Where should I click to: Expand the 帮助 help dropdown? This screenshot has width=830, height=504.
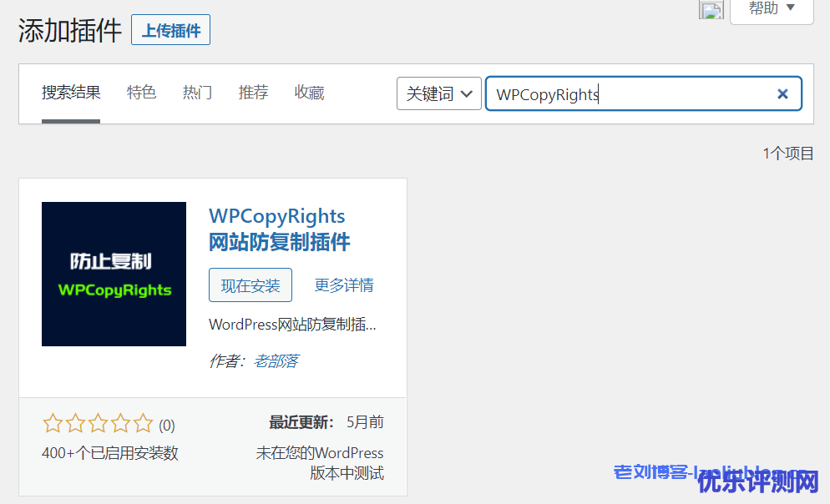click(772, 8)
